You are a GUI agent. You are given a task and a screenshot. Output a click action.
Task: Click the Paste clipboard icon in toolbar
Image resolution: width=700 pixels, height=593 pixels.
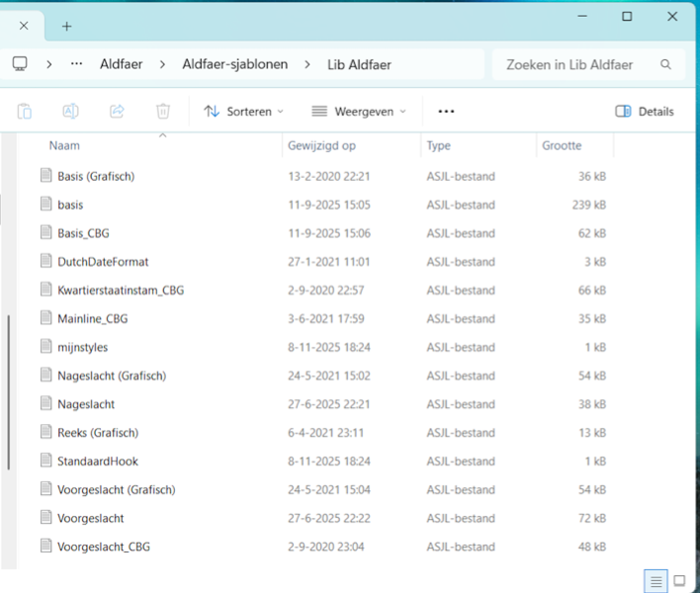click(x=25, y=112)
